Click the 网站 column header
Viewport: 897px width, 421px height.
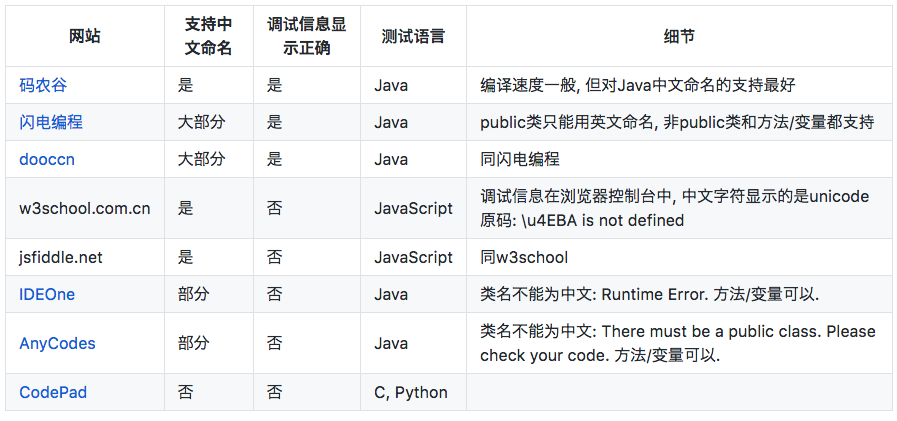pos(85,36)
